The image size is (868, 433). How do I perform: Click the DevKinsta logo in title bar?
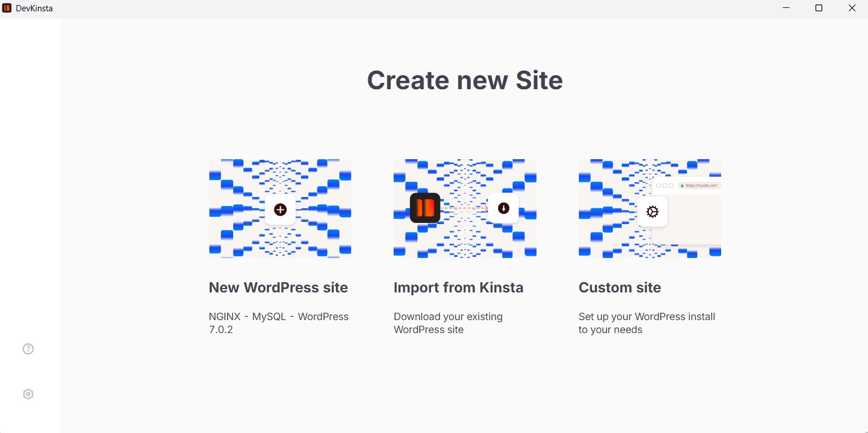click(7, 8)
